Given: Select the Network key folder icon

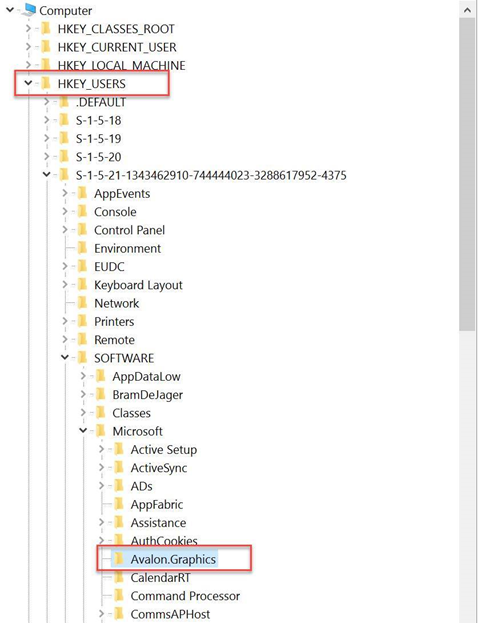Looking at the screenshot, I should click(x=82, y=303).
